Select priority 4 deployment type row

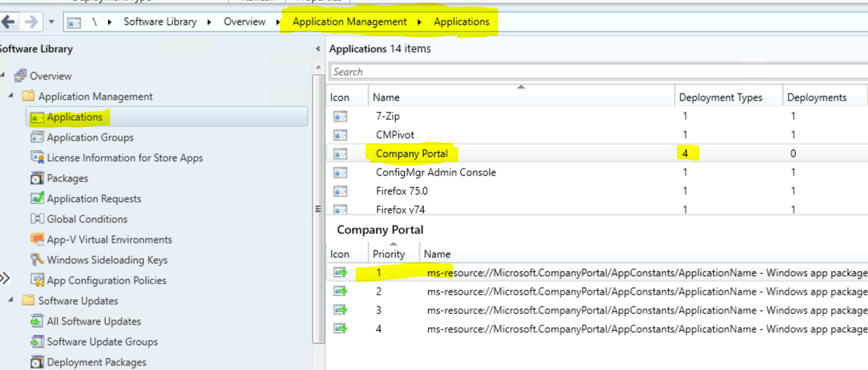point(597,329)
